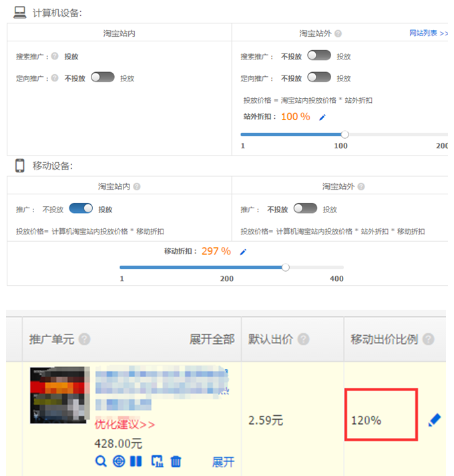Click help icon next to 搜索推广 in 淘宝站内

click(55, 56)
